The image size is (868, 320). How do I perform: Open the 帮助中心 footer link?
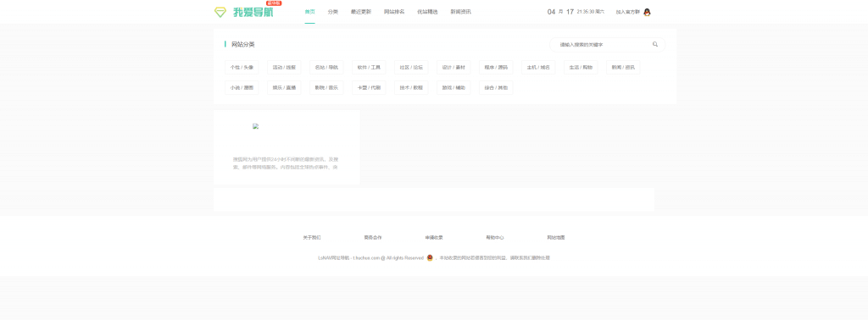pyautogui.click(x=495, y=238)
